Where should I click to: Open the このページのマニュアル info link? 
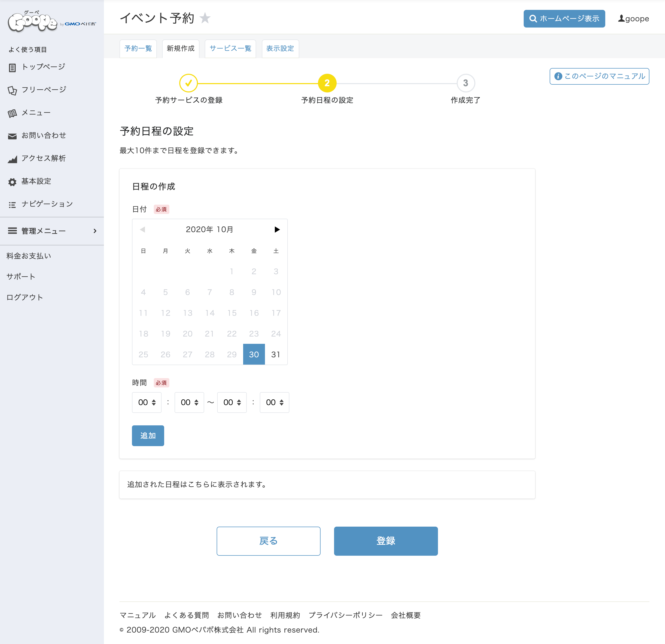click(x=599, y=76)
